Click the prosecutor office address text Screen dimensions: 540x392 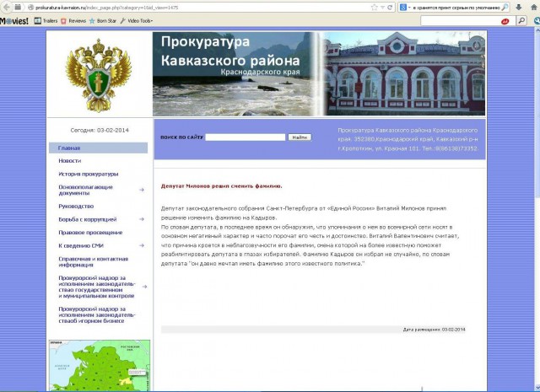(x=408, y=139)
